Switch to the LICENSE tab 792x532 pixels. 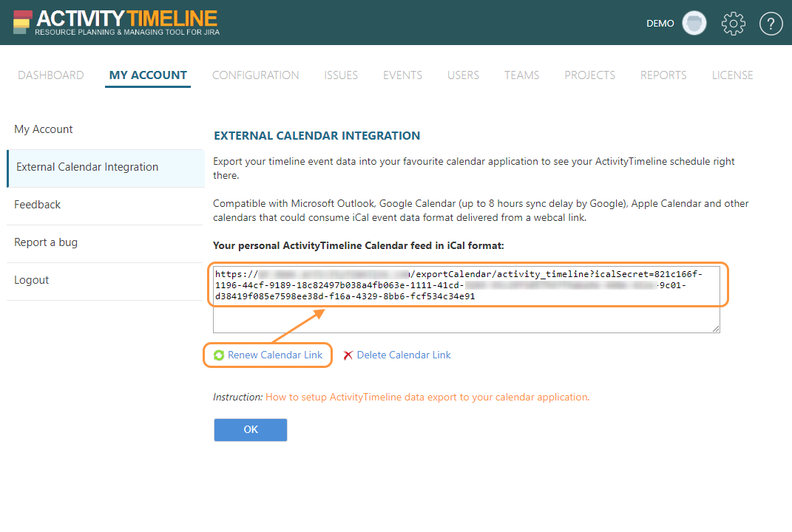coord(732,75)
